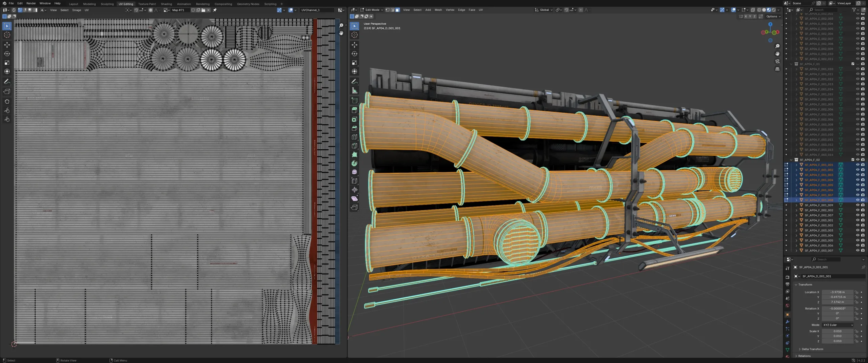
Task: Click the Location X value field
Action: click(x=837, y=292)
